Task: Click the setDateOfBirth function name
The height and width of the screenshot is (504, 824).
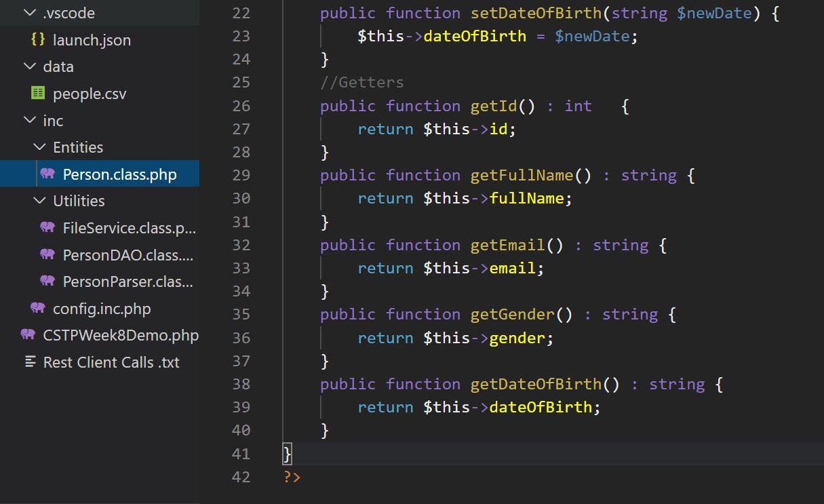Action: (536, 13)
